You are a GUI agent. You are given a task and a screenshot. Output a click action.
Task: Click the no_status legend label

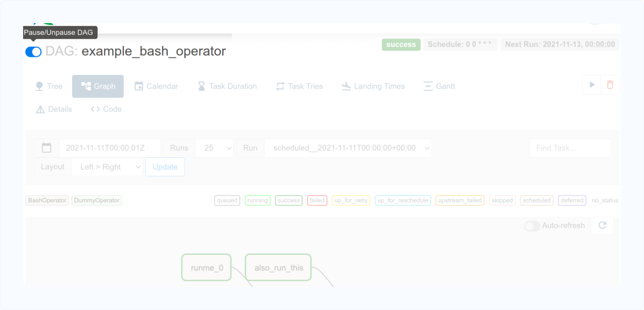pos(605,200)
